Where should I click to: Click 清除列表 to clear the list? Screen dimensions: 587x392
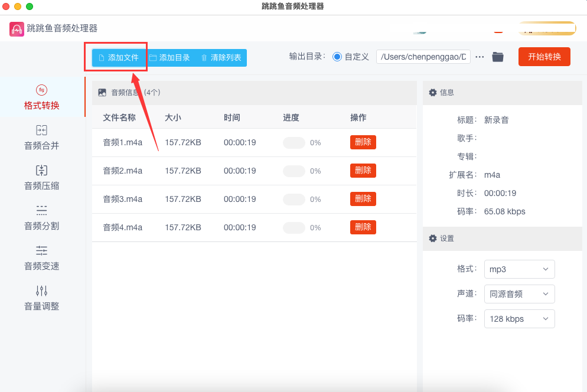coord(221,58)
